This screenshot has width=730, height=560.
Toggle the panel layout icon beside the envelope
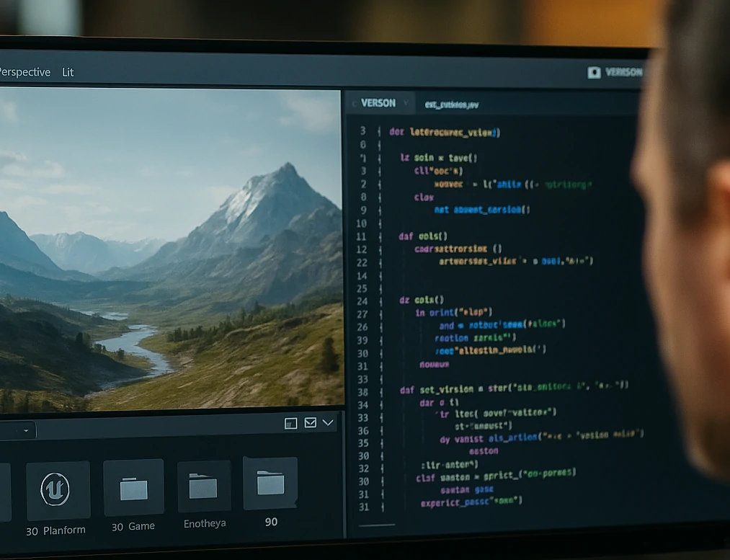pos(290,423)
